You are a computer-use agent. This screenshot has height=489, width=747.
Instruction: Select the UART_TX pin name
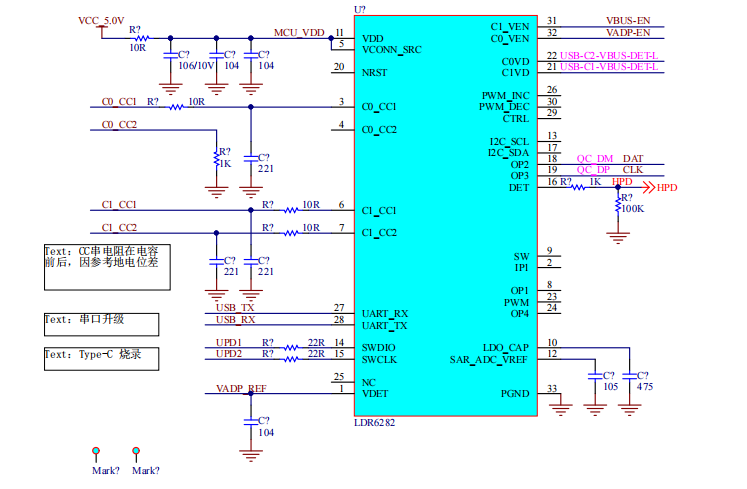click(x=384, y=326)
